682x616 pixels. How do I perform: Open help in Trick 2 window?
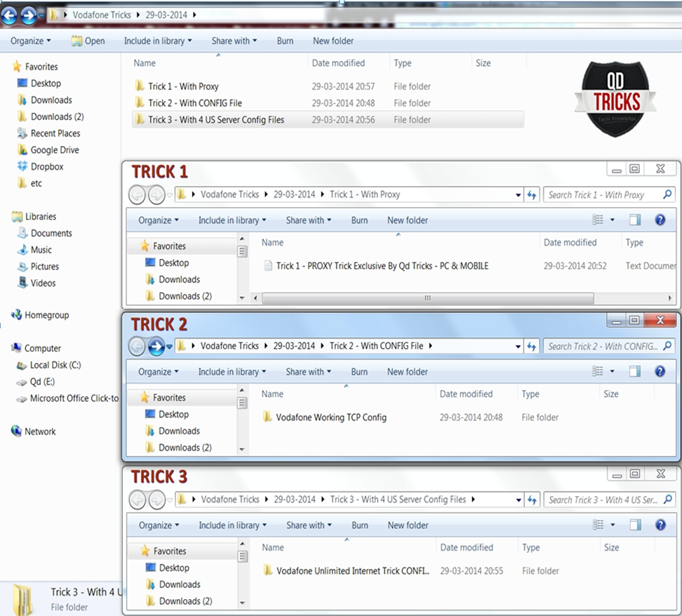(x=660, y=371)
